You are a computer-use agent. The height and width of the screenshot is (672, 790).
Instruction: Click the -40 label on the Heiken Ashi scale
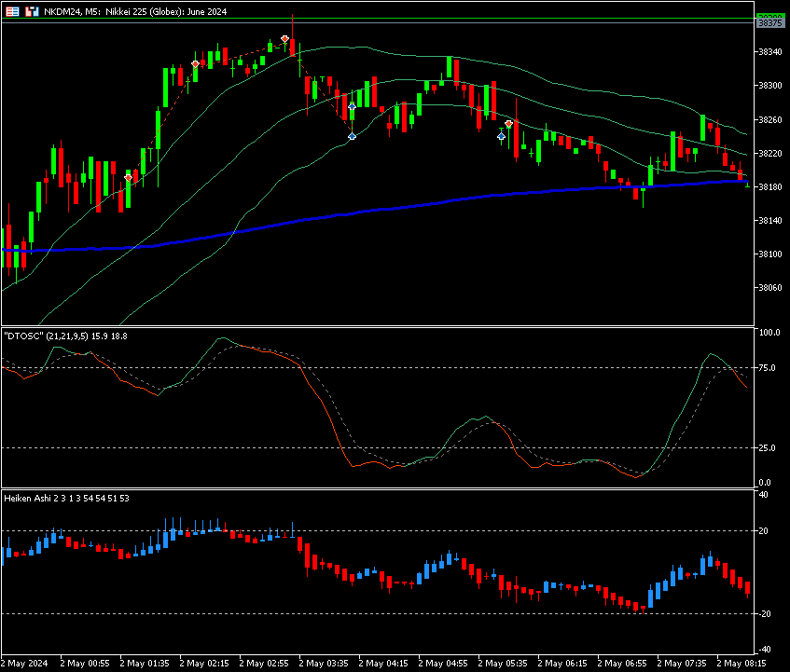763,650
